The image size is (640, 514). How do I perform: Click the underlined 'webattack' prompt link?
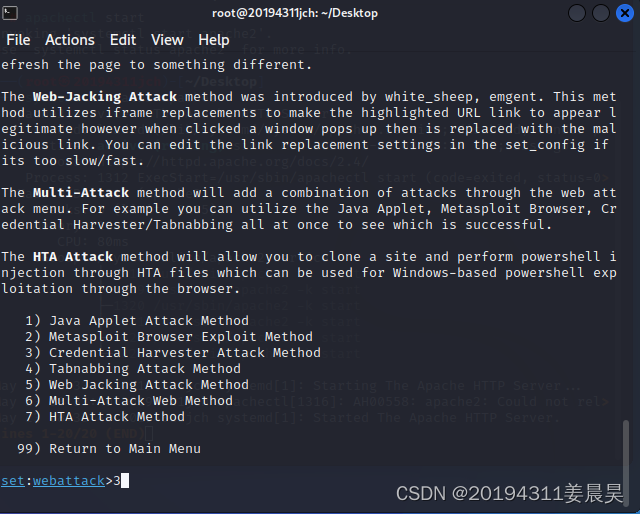[x=69, y=481]
